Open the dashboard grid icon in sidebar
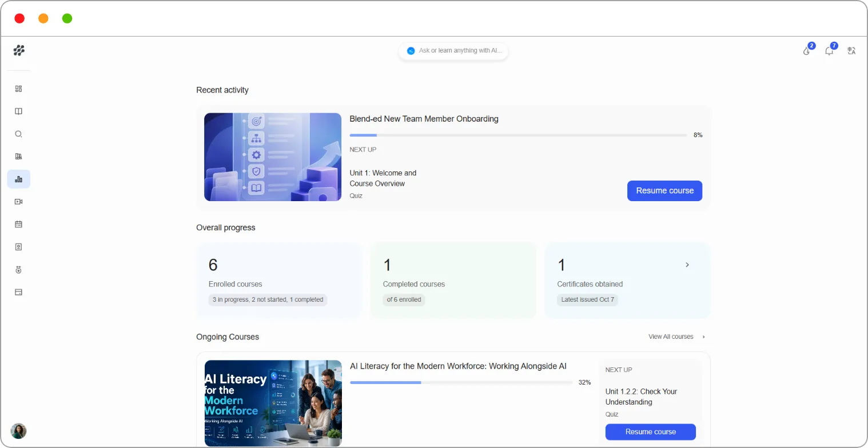The width and height of the screenshot is (868, 448). click(x=18, y=89)
